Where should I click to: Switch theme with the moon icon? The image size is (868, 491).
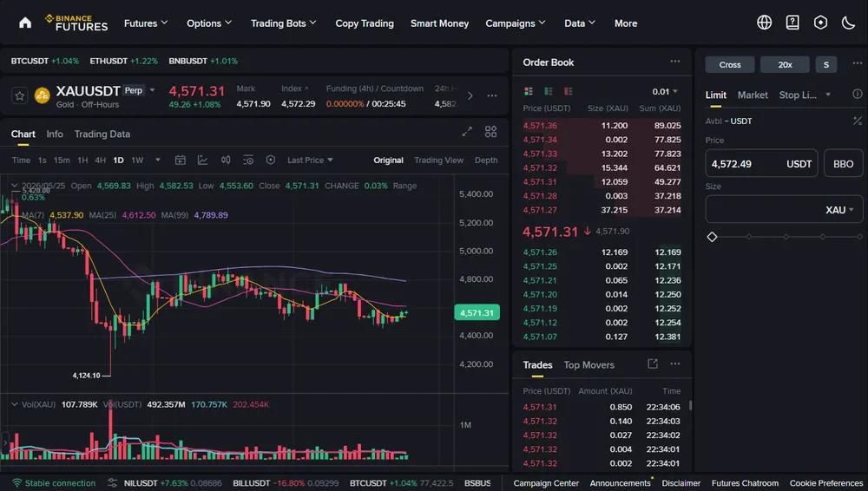(848, 23)
